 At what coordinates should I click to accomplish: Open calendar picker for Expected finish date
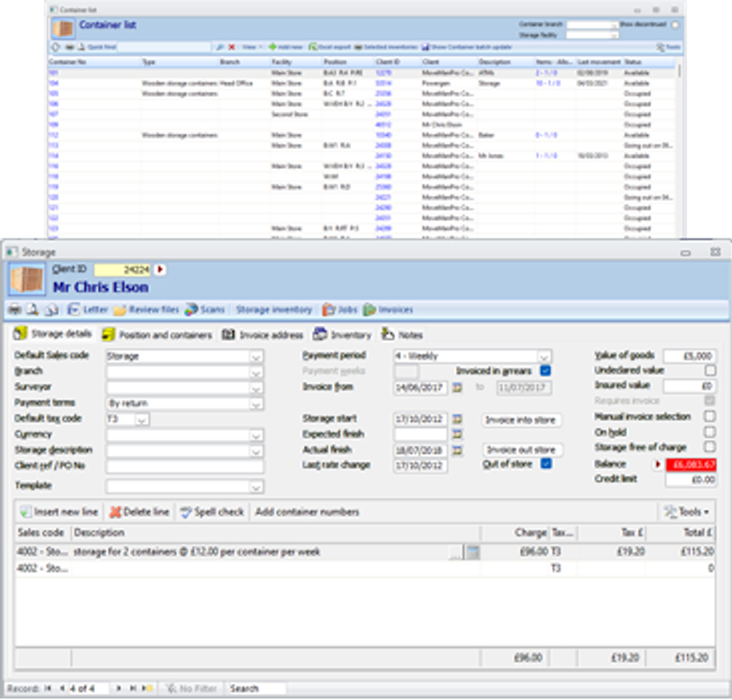(x=457, y=434)
